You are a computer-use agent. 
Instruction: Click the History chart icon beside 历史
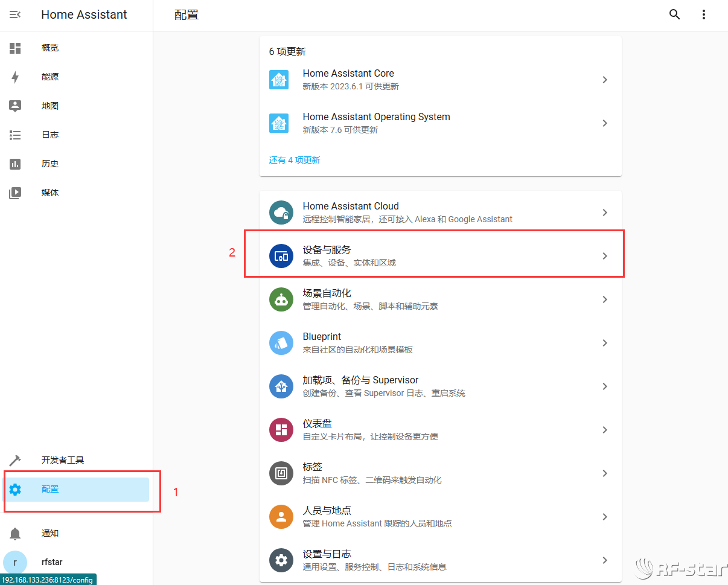tap(15, 164)
